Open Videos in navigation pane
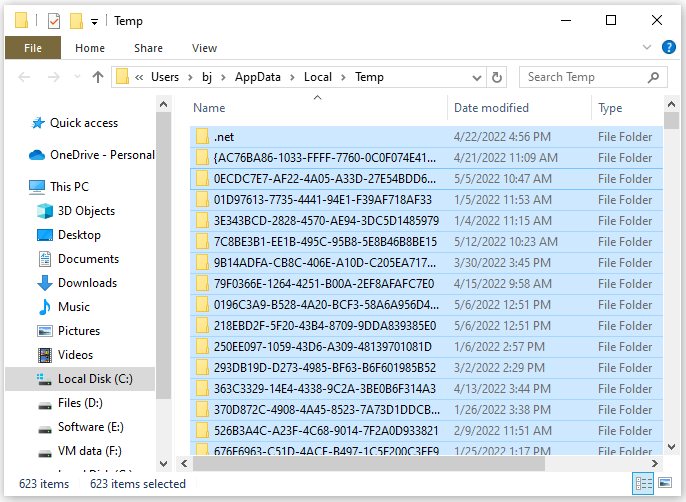686x502 pixels. 65,355
